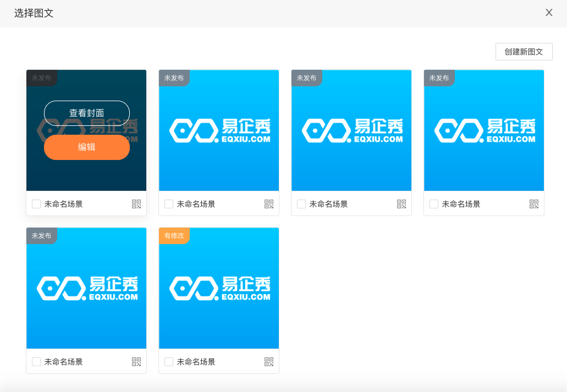Open the QR code icon on the top row's third card
The height and width of the screenshot is (392, 567).
point(401,204)
